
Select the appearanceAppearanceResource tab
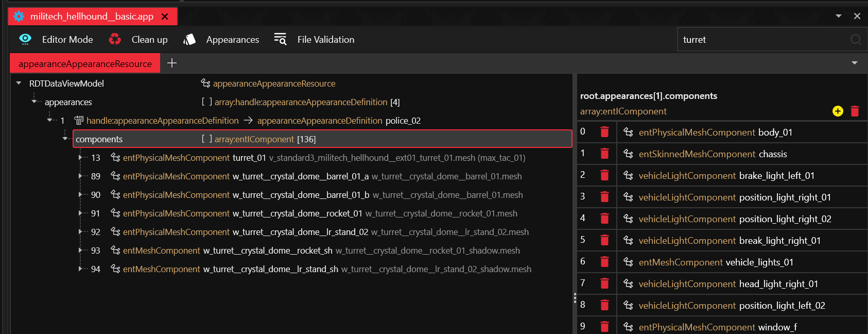click(85, 64)
